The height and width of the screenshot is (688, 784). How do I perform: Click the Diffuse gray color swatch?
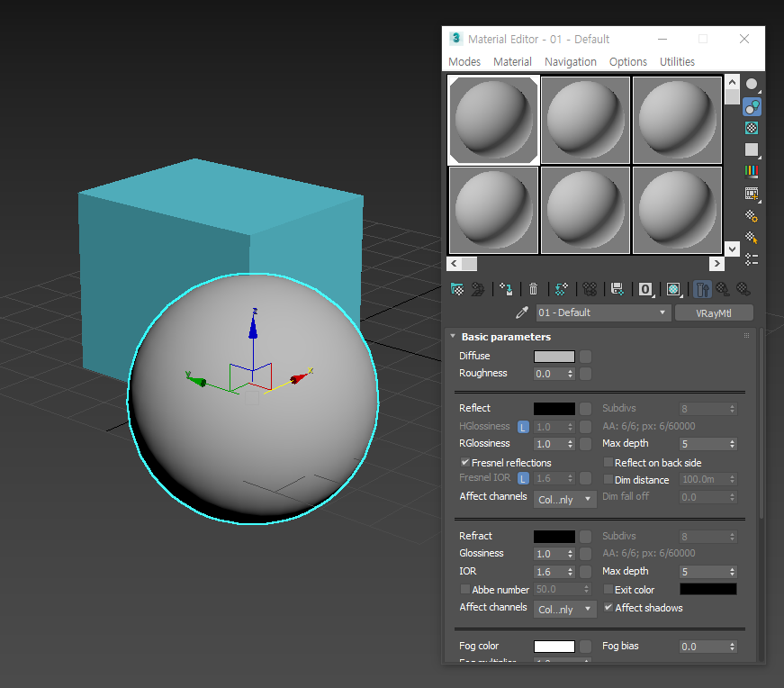pyautogui.click(x=554, y=357)
